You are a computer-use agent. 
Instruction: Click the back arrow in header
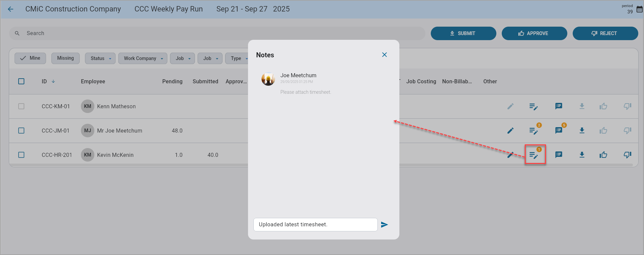click(10, 9)
